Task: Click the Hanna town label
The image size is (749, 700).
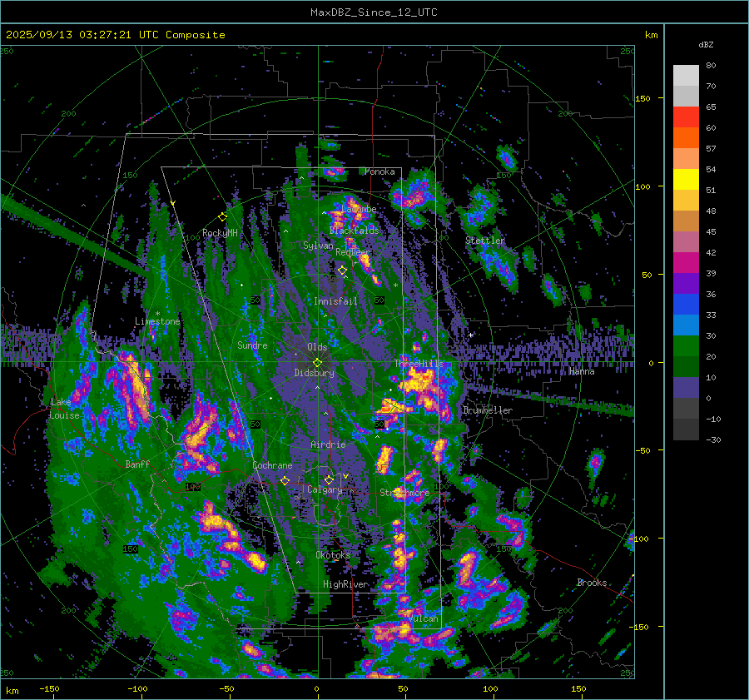Action: tap(582, 371)
